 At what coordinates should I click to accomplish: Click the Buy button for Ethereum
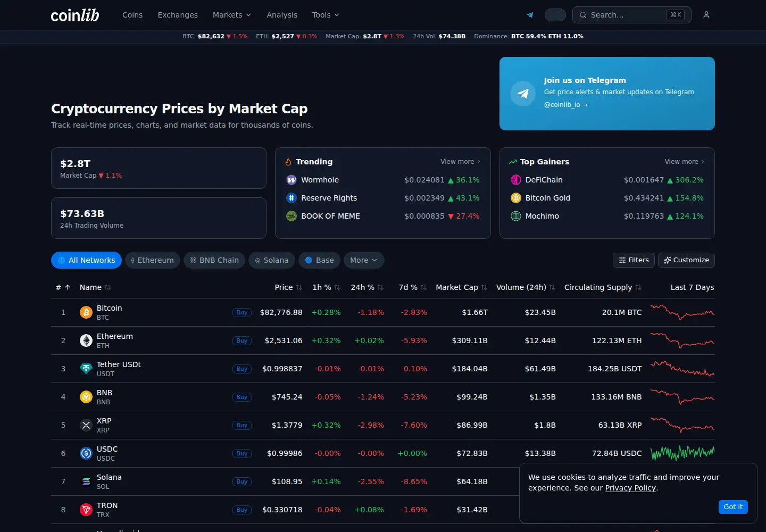[242, 340]
